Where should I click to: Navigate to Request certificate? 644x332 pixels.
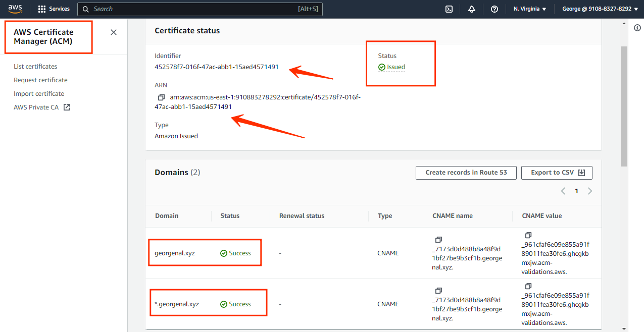pos(40,80)
